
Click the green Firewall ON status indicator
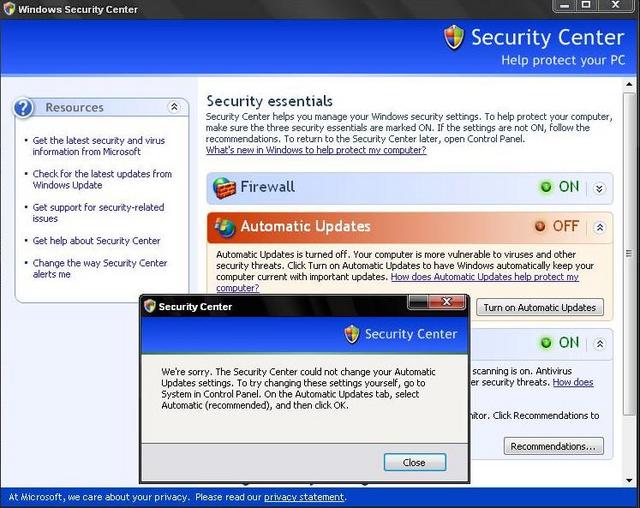click(546, 187)
